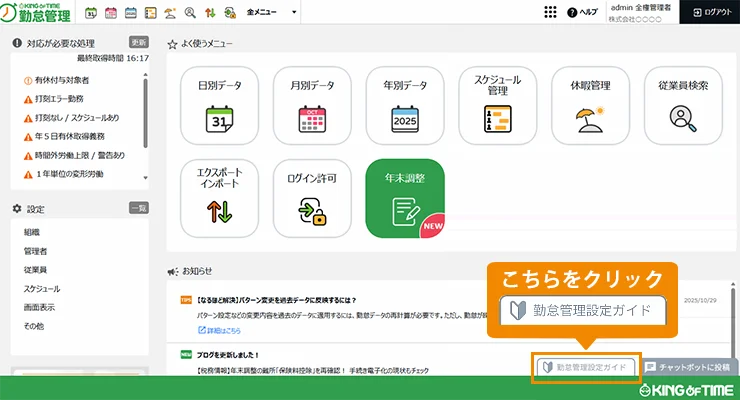The height and width of the screenshot is (400, 740).
Task: Open the ブログを更新しました！ notice
Action: click(x=227, y=355)
